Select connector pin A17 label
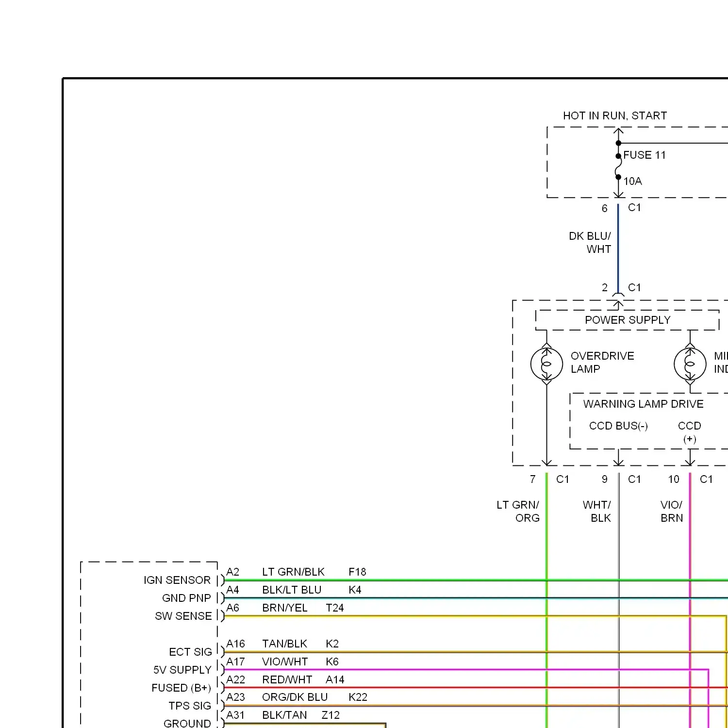 (x=235, y=662)
